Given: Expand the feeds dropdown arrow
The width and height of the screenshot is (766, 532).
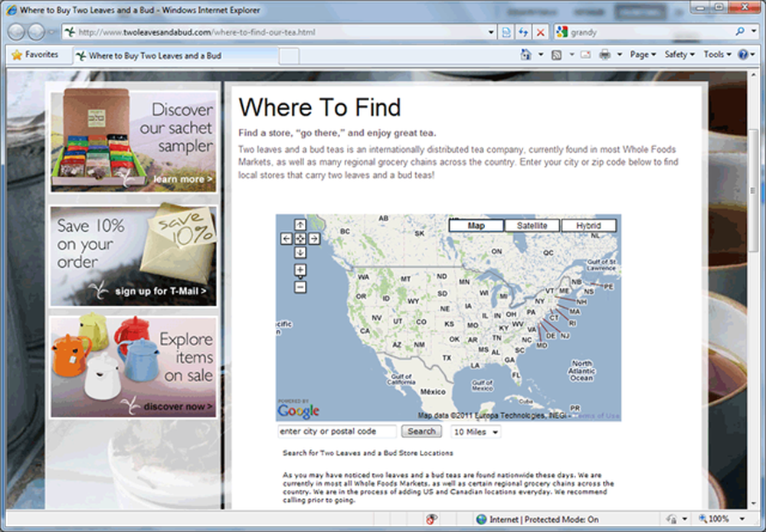Looking at the screenshot, I should pyautogui.click(x=571, y=54).
